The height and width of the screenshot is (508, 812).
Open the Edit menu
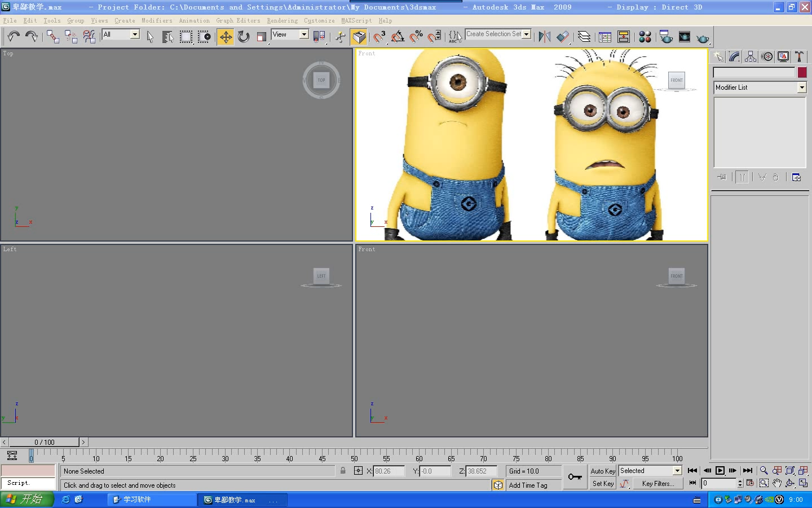(30, 20)
